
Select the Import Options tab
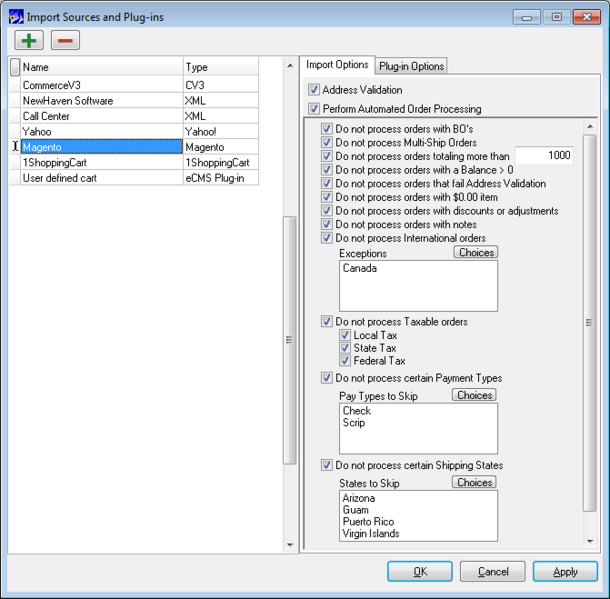(337, 65)
